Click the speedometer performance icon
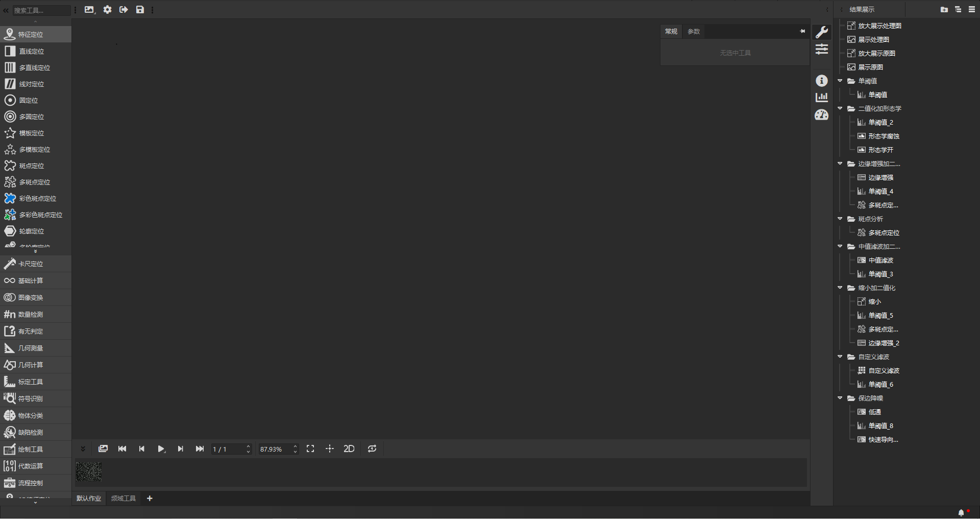Viewport: 980px width, 519px height. pyautogui.click(x=821, y=115)
